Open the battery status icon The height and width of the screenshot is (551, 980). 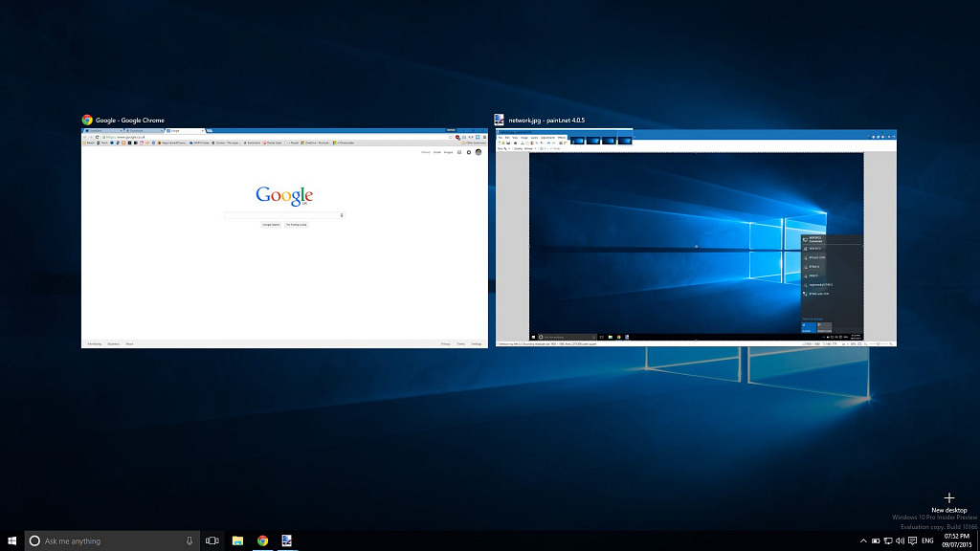(876, 541)
